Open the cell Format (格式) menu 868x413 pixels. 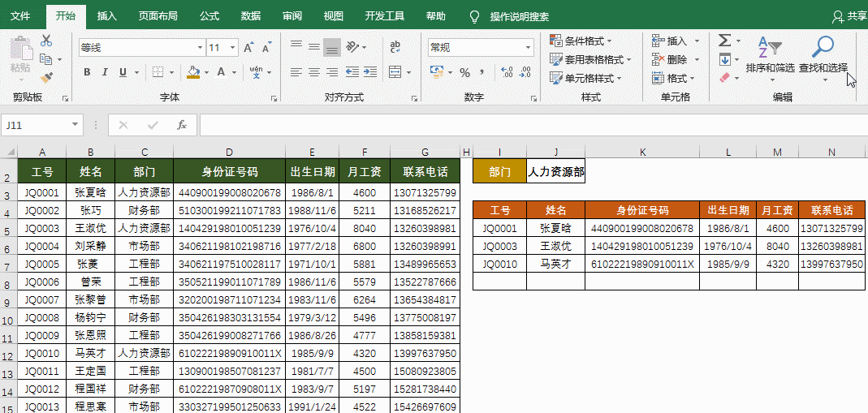[x=673, y=79]
